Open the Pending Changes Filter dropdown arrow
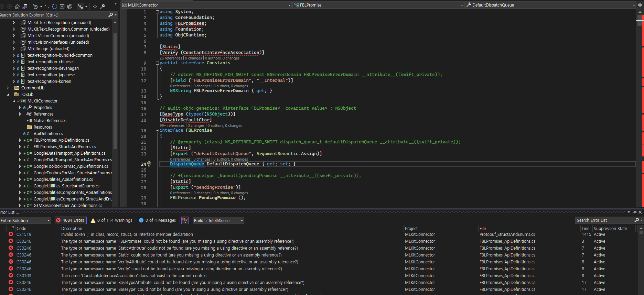This screenshot has width=644, height=295. pos(41,7)
